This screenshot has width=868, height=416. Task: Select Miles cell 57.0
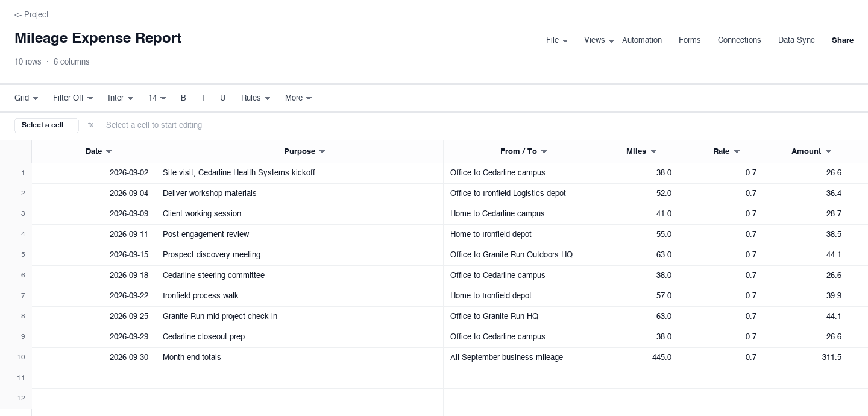pyautogui.click(x=637, y=297)
